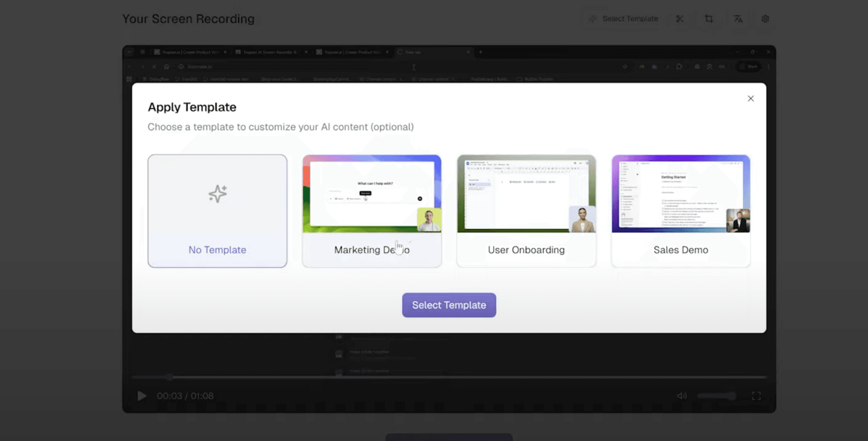
Task: Open the crop tool icon
Action: (709, 19)
